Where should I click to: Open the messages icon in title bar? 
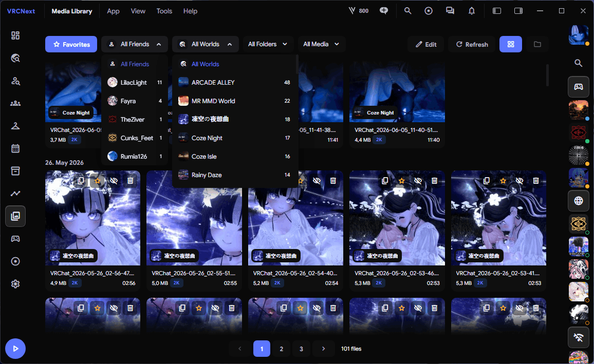pos(450,11)
